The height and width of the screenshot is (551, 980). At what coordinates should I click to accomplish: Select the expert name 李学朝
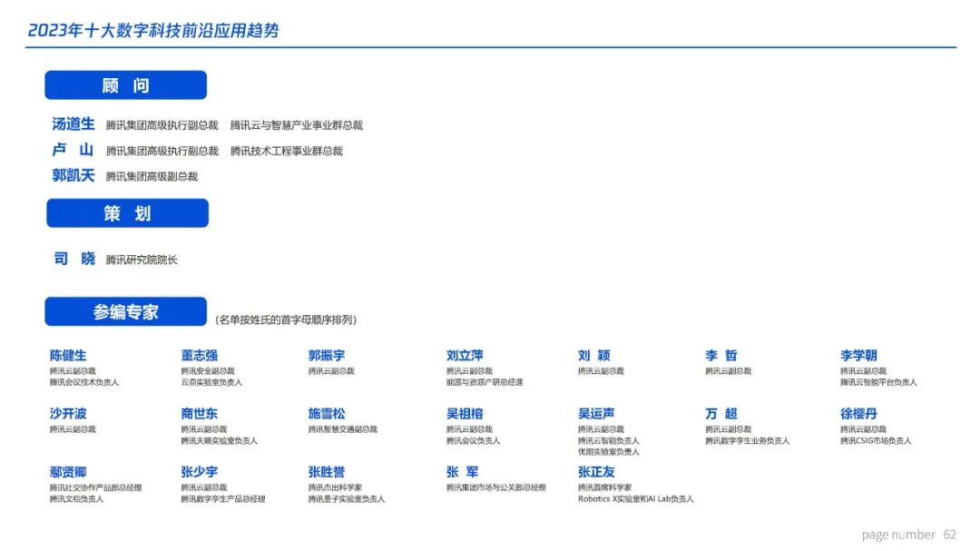(x=858, y=355)
